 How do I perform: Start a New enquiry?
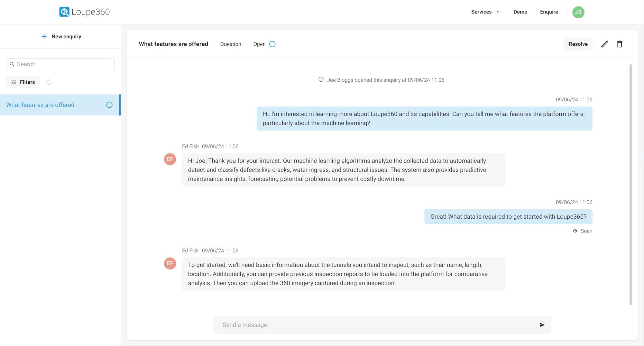tap(61, 36)
